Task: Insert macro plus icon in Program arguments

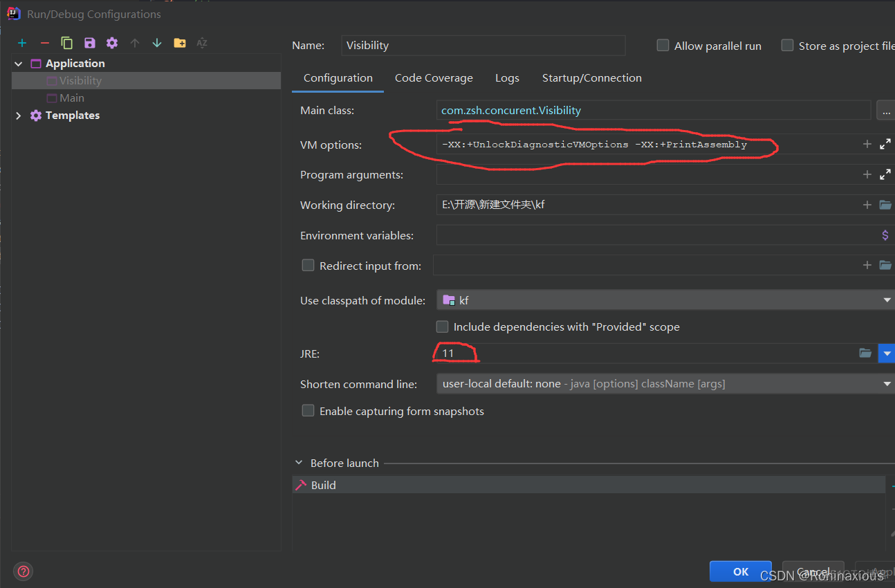Action: [867, 174]
